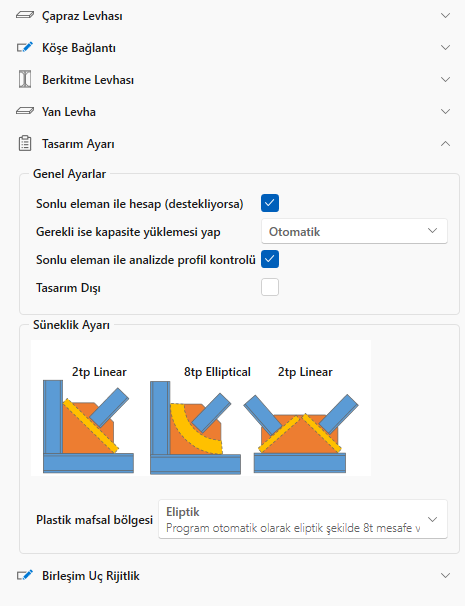This screenshot has width=465, height=606.
Task: Enable the Tasarım Dışı checkbox
Action: pyautogui.click(x=270, y=287)
